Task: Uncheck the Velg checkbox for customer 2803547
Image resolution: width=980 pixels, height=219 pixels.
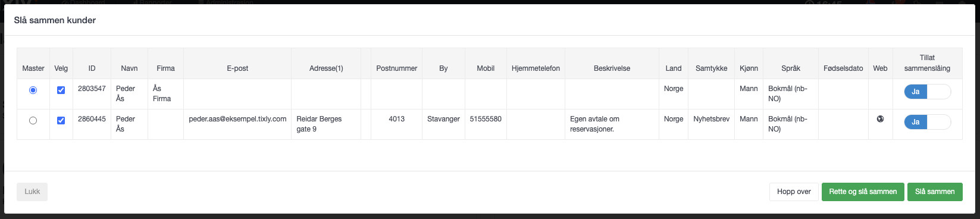Action: [x=61, y=90]
